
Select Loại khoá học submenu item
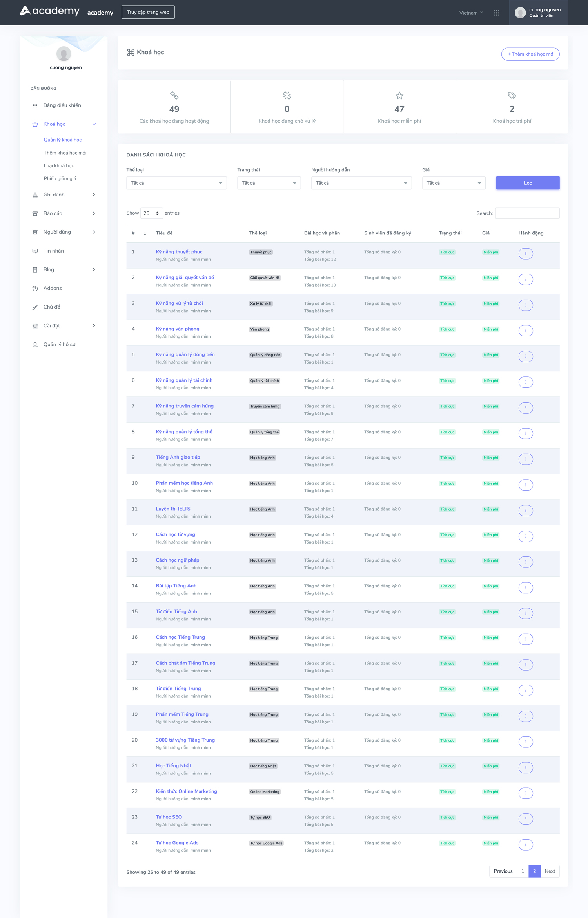(59, 166)
